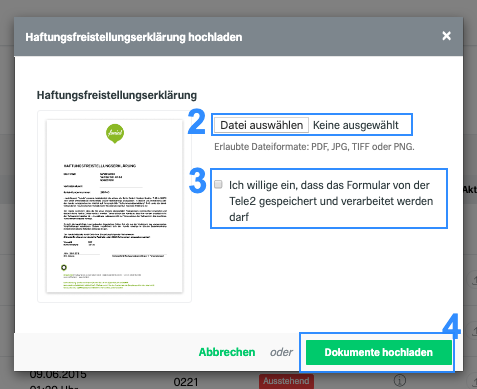Click the 'Erlaubte Dateiformate' hint text
Image resolution: width=477 pixels, height=389 pixels.
point(314,147)
